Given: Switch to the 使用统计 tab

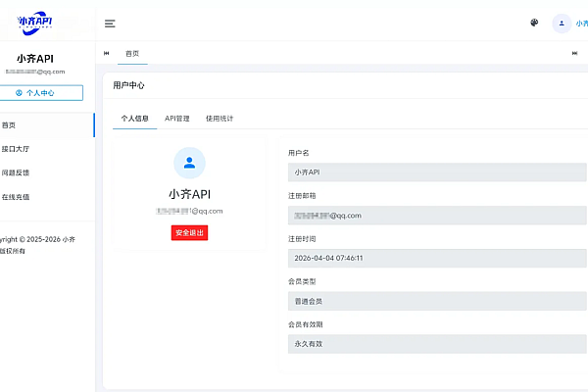Looking at the screenshot, I should pyautogui.click(x=220, y=119).
